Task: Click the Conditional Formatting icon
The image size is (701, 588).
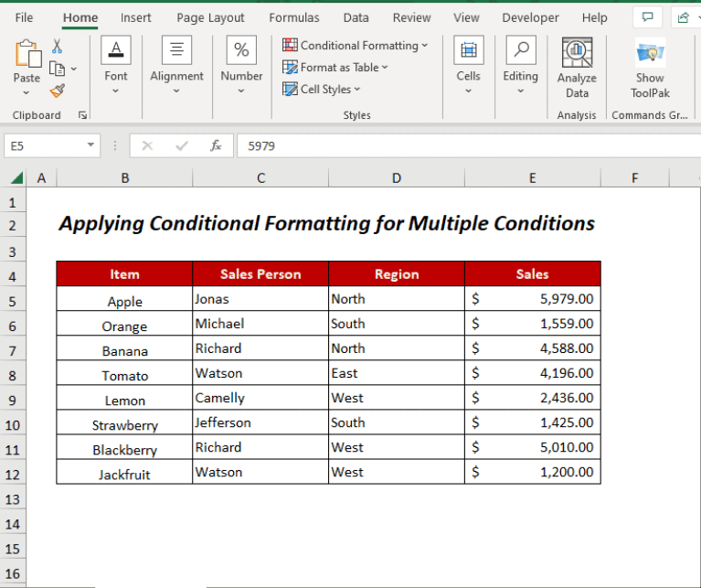Action: [x=290, y=45]
